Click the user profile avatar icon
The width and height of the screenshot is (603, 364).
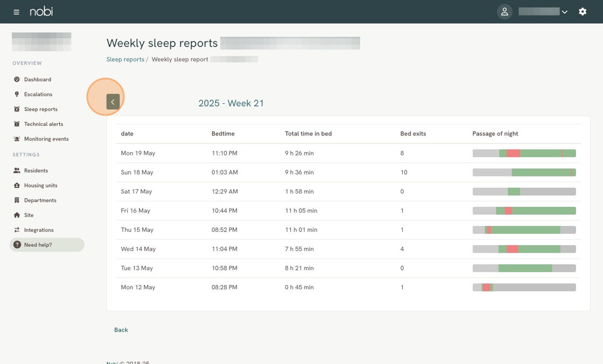504,12
